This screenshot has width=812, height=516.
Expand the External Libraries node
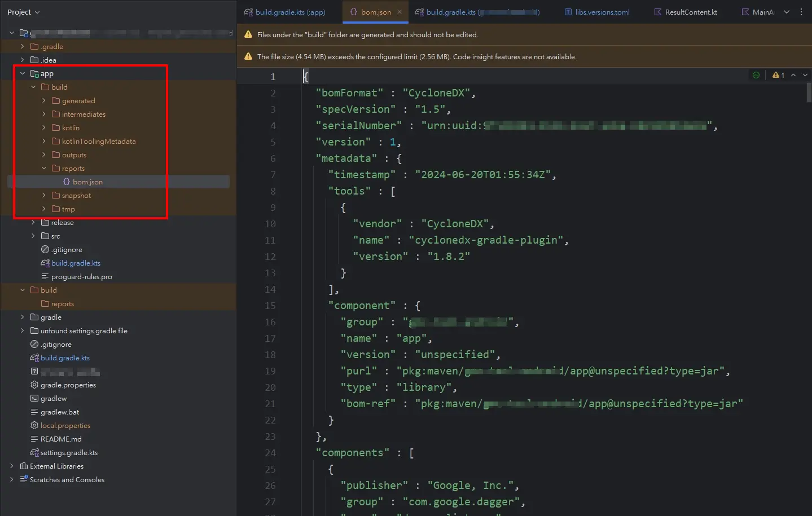pyautogui.click(x=12, y=466)
